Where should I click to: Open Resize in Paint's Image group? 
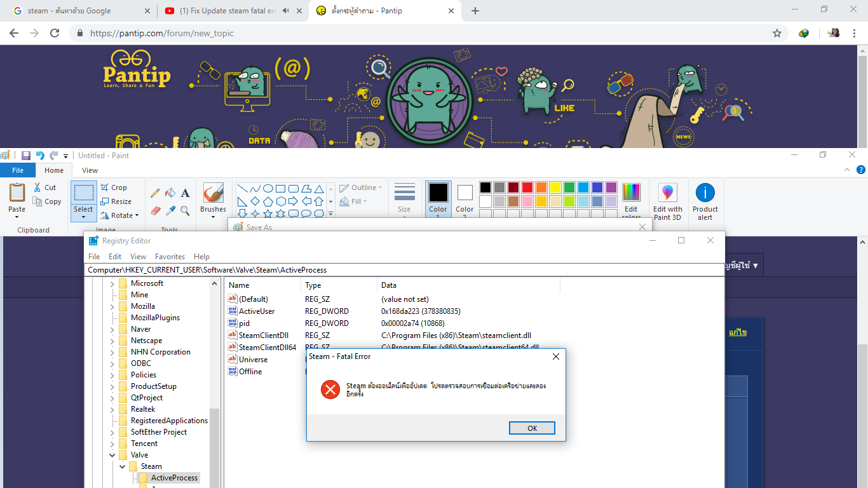click(x=116, y=201)
